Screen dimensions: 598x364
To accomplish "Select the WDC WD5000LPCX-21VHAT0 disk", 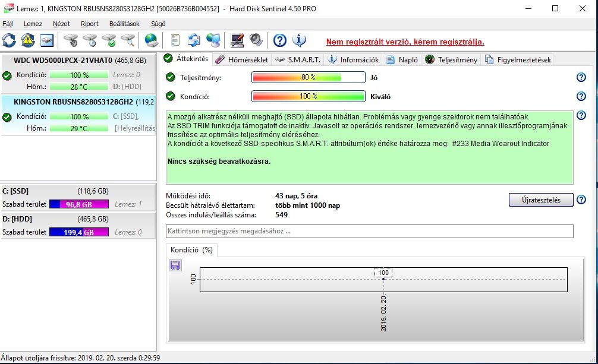I will (78, 74).
